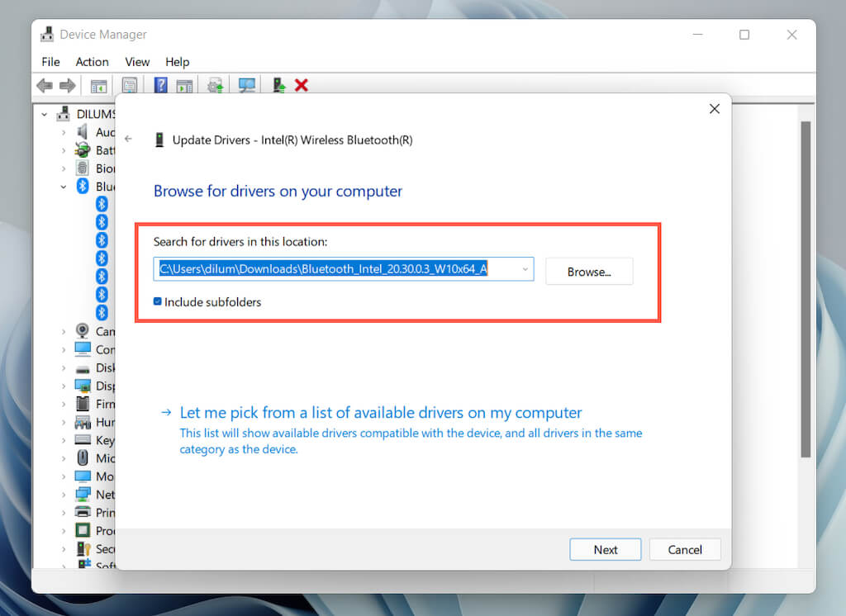Viewport: 846px width, 616px height.
Task: Select the Batteries category icon
Action: click(x=83, y=150)
